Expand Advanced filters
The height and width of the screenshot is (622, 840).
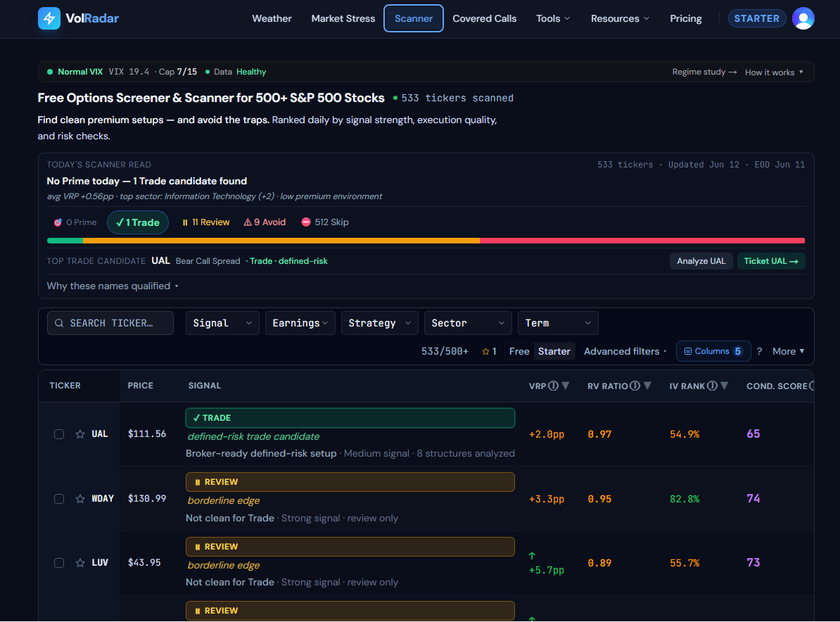[x=625, y=351]
